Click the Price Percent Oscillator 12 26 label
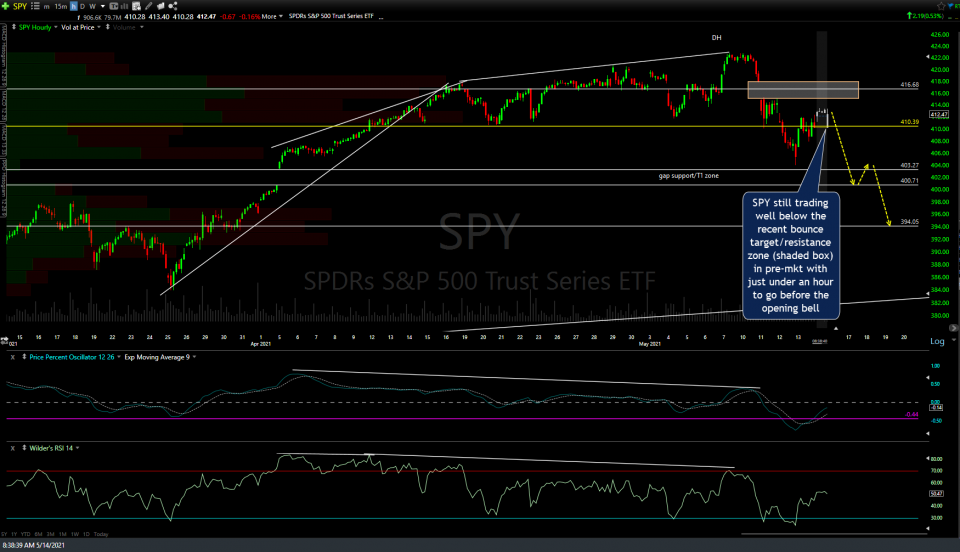This screenshot has height=552, width=960. (72, 357)
